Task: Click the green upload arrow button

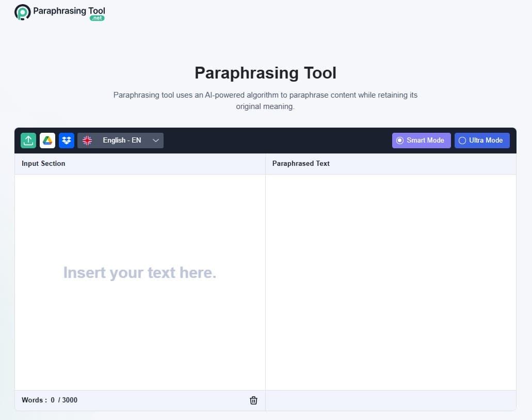Action: coord(28,140)
